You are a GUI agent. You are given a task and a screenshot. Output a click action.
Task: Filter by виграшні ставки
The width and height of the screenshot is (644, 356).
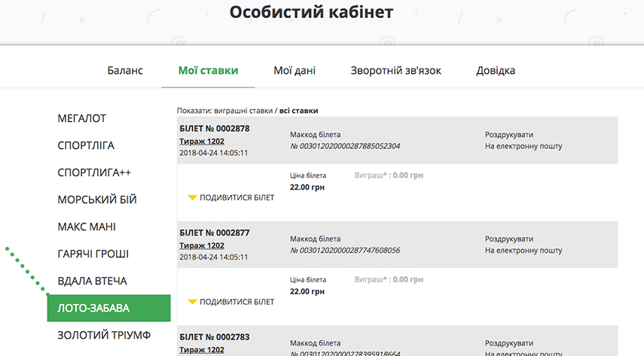[x=243, y=111]
